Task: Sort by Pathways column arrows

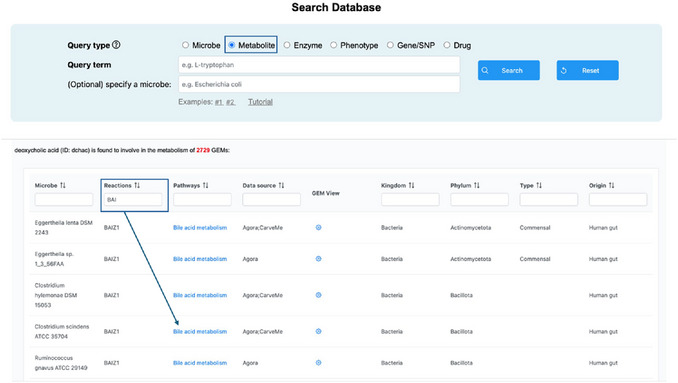Action: pos(205,185)
